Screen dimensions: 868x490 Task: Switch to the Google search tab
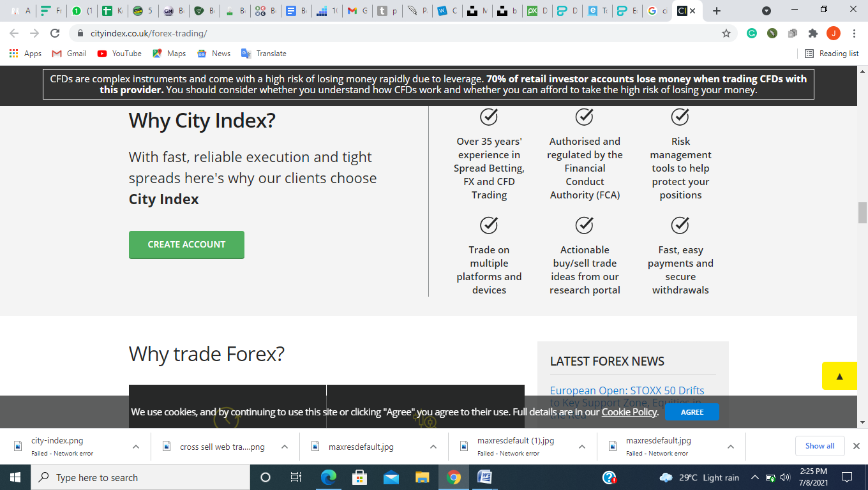657,11
